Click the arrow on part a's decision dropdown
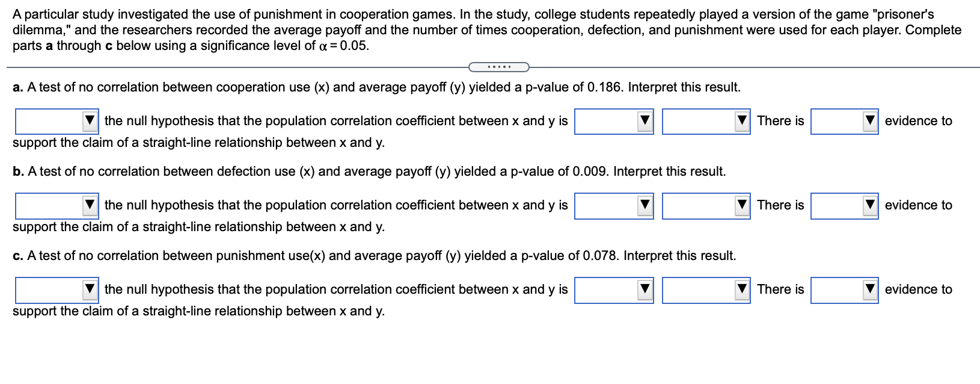Image resolution: width=980 pixels, height=384 pixels. [90, 121]
